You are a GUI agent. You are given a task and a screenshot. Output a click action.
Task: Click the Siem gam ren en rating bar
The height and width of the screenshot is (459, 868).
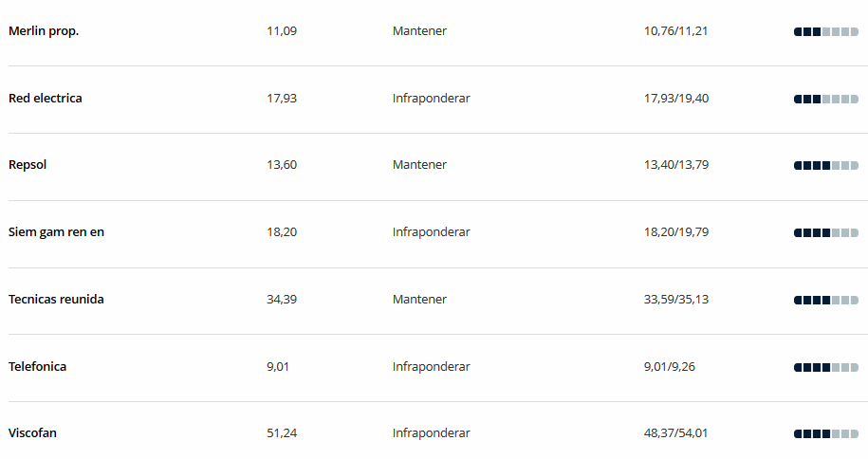pos(825,232)
